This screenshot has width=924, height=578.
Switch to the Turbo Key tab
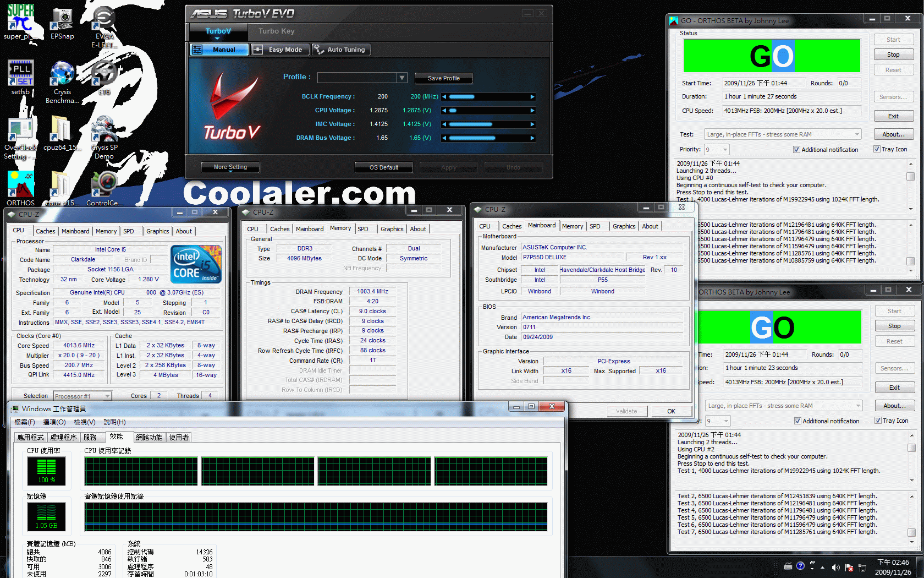277,31
